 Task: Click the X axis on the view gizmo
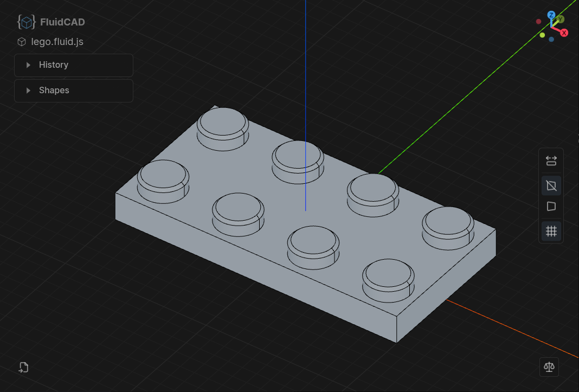tap(564, 33)
